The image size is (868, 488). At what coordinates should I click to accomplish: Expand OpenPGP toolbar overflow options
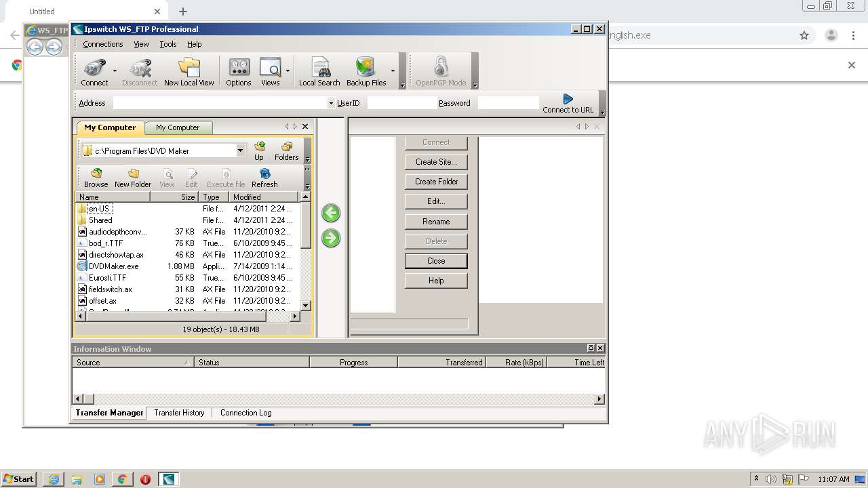[x=475, y=85]
